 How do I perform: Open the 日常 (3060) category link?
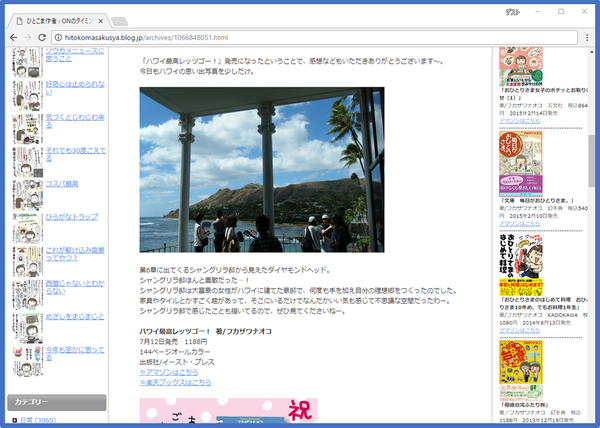(x=38, y=420)
